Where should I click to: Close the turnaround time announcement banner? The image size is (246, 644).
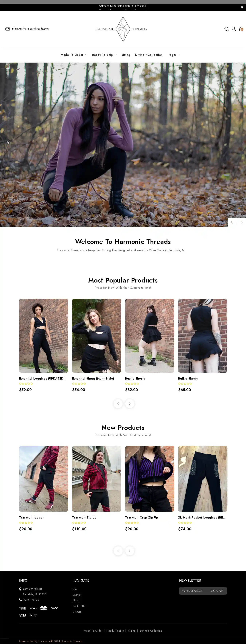[242, 7]
